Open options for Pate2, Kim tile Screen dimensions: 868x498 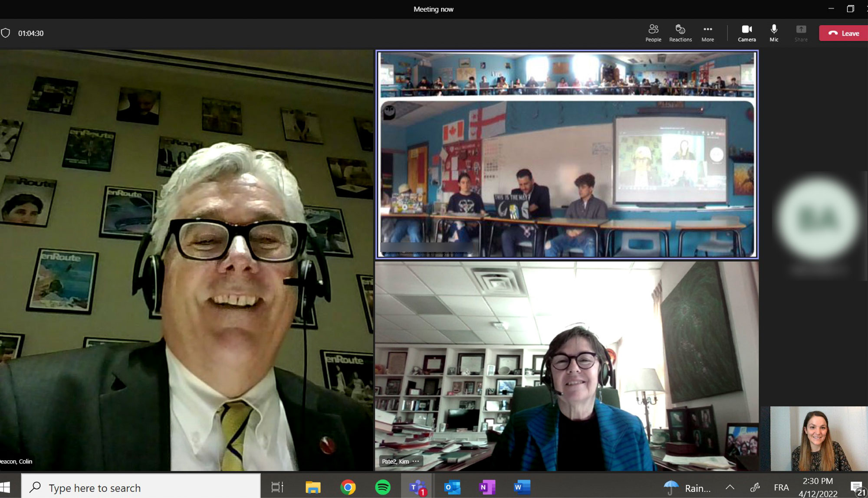(416, 461)
